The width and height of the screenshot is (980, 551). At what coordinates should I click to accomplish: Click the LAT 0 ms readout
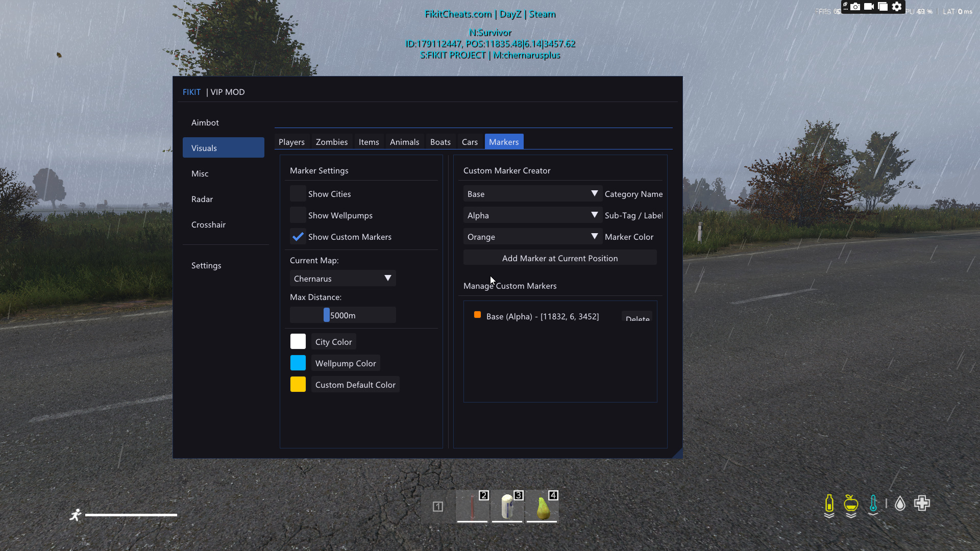coord(958,11)
